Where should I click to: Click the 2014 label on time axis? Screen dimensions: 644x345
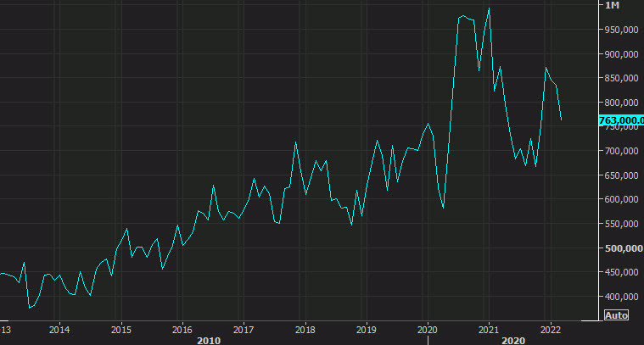59,328
